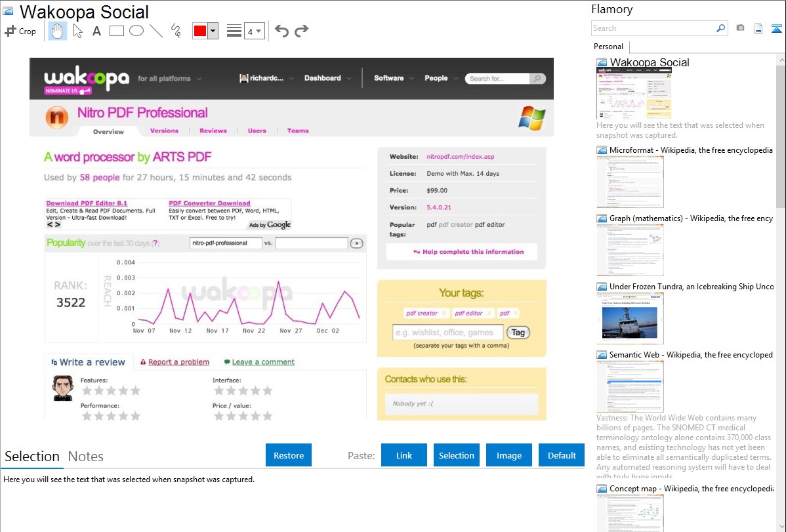Open the Microformat Wikipedia snapshot thumbnail
Viewport: 786px width, 532px height.
point(630,182)
